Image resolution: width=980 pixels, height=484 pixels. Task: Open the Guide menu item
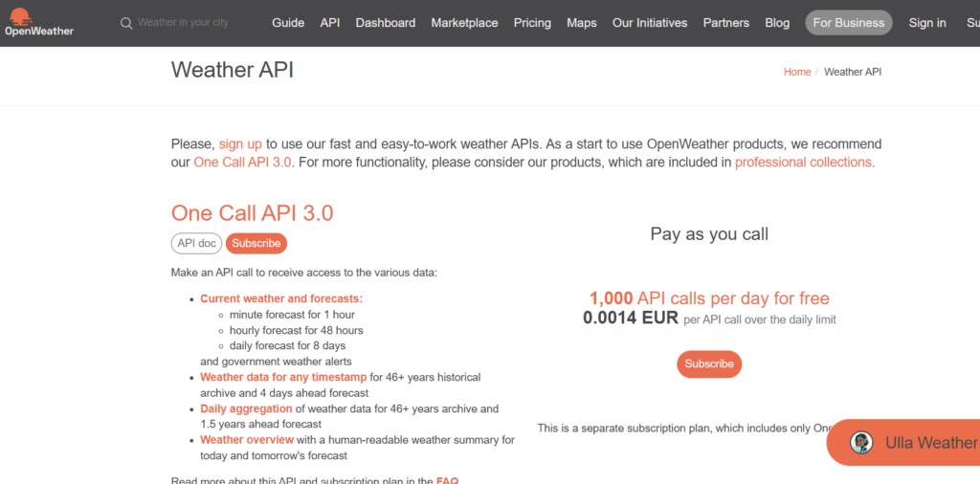tap(288, 23)
